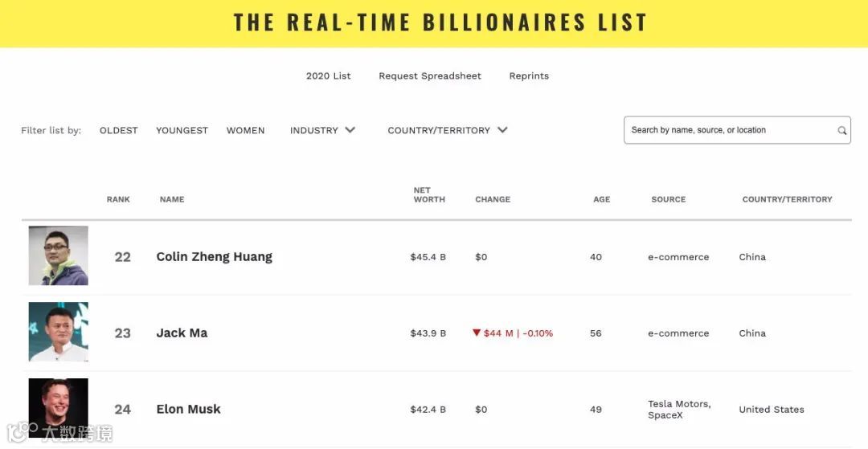This screenshot has height=449, width=868.
Task: Click the search magnifier icon
Action: (x=841, y=130)
